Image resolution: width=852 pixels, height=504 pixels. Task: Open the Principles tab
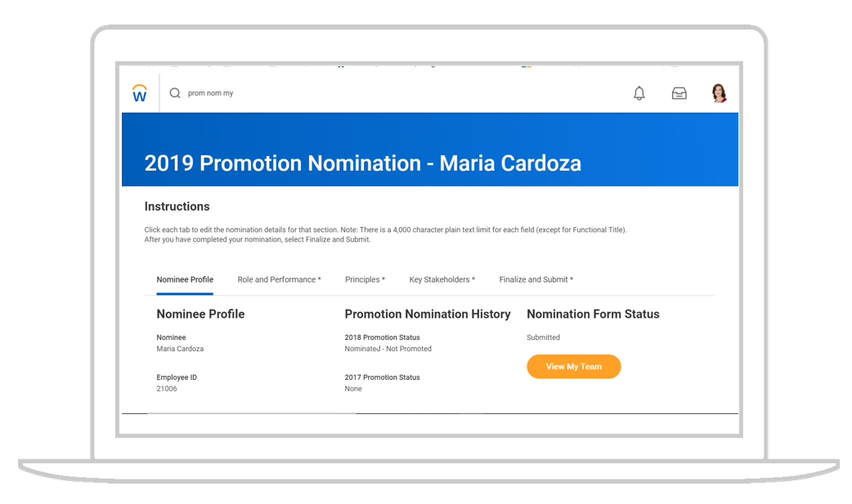pos(365,279)
